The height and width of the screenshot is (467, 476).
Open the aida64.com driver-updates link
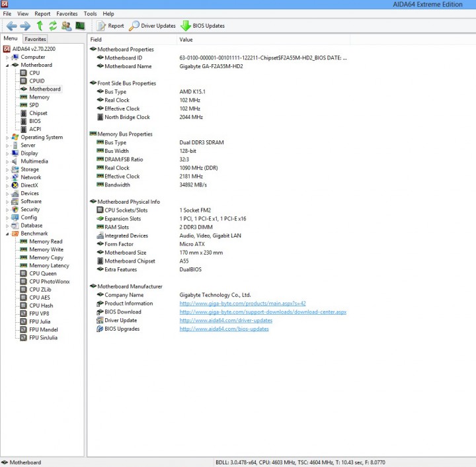tap(226, 320)
